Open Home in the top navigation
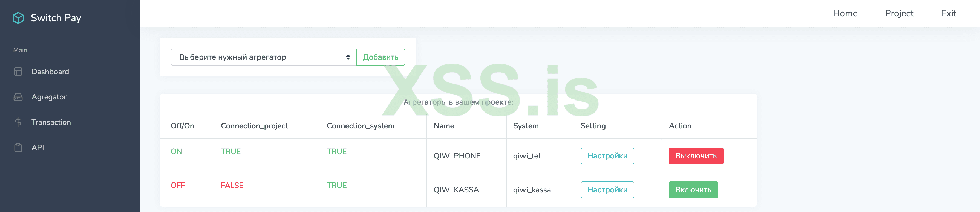980x212 pixels. (845, 13)
